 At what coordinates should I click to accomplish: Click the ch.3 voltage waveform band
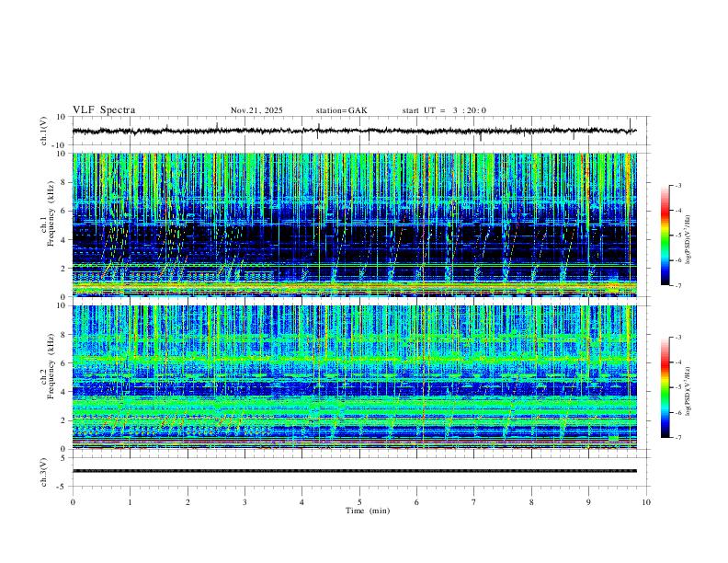tap(354, 471)
